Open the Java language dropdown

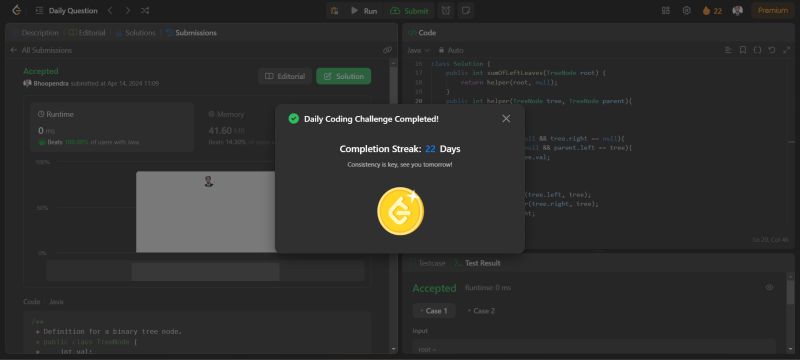[x=418, y=50]
